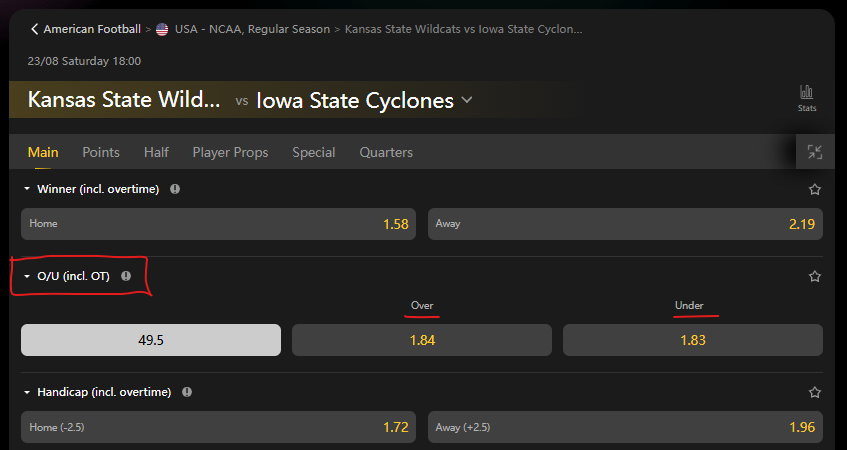
Task: Show info icon for O/U market
Action: click(x=126, y=276)
